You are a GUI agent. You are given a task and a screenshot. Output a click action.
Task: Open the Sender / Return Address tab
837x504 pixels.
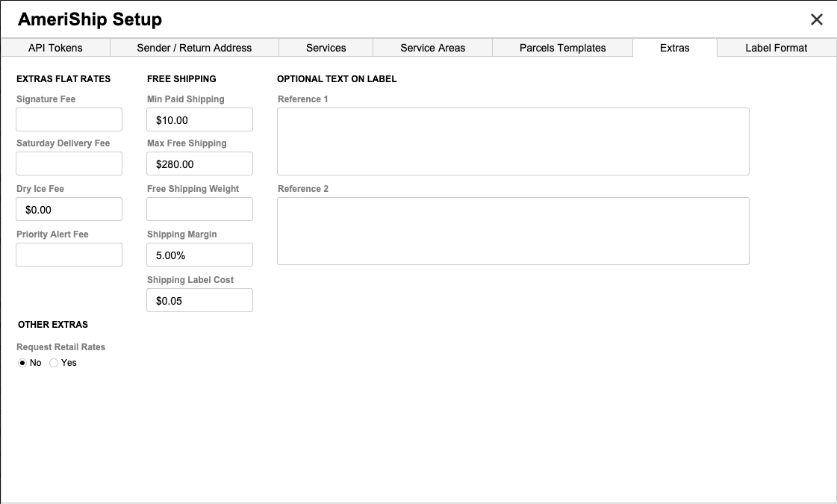(x=194, y=48)
